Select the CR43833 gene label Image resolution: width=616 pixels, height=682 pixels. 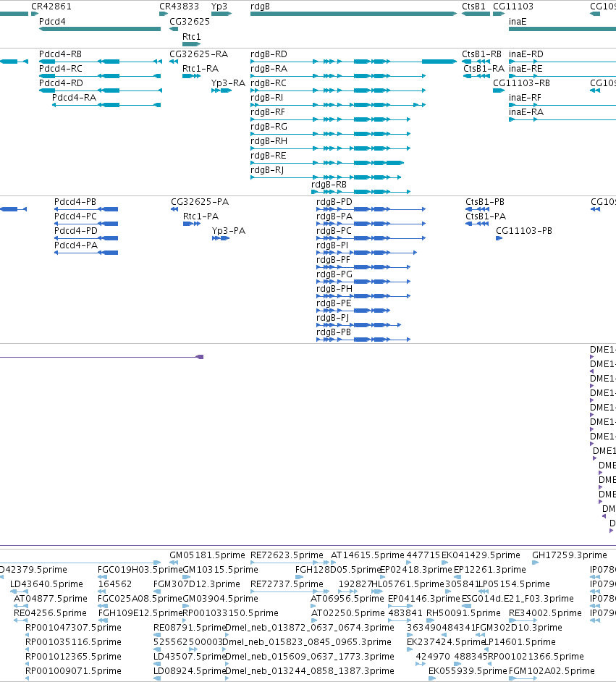(179, 7)
